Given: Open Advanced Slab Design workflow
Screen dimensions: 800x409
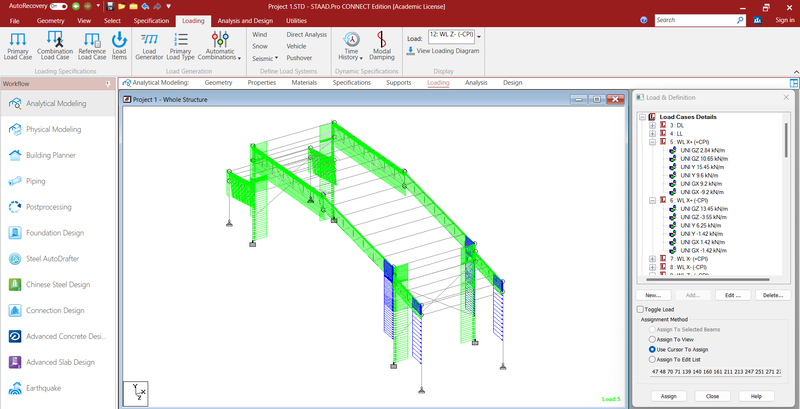Looking at the screenshot, I should [58, 362].
